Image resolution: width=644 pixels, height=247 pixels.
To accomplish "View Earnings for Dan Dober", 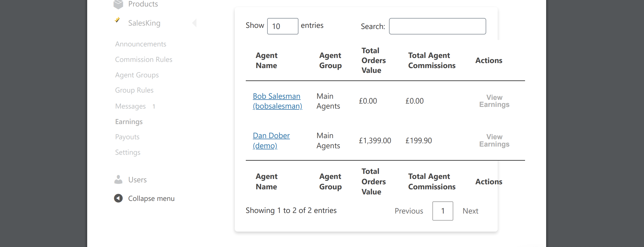I will pos(494,140).
